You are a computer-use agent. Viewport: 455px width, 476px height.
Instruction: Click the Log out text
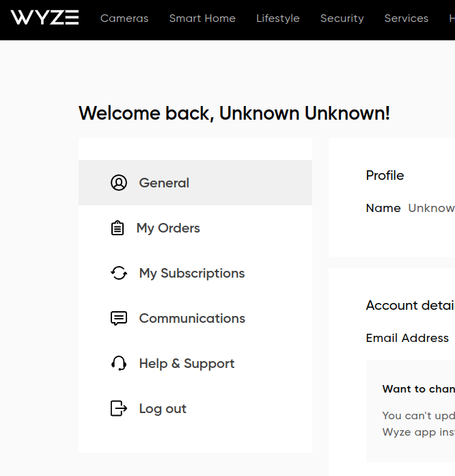163,408
